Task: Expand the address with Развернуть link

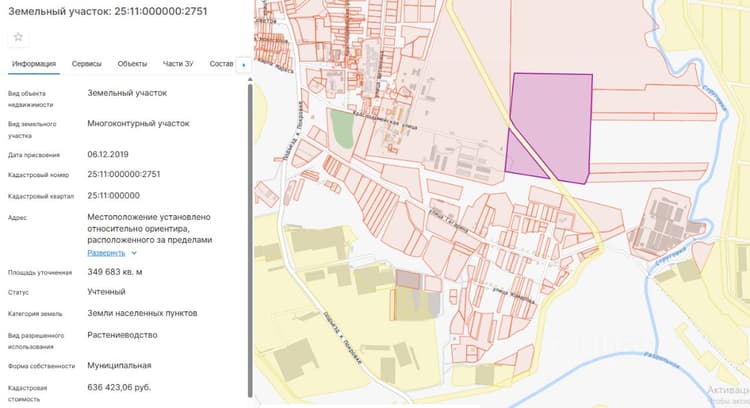Action: pyautogui.click(x=106, y=253)
